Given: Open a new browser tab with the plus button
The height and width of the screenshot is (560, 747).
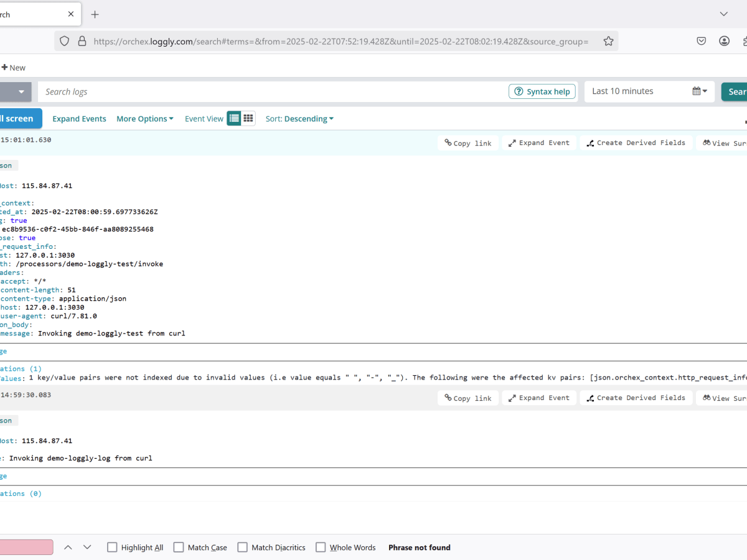Looking at the screenshot, I should (93, 14).
